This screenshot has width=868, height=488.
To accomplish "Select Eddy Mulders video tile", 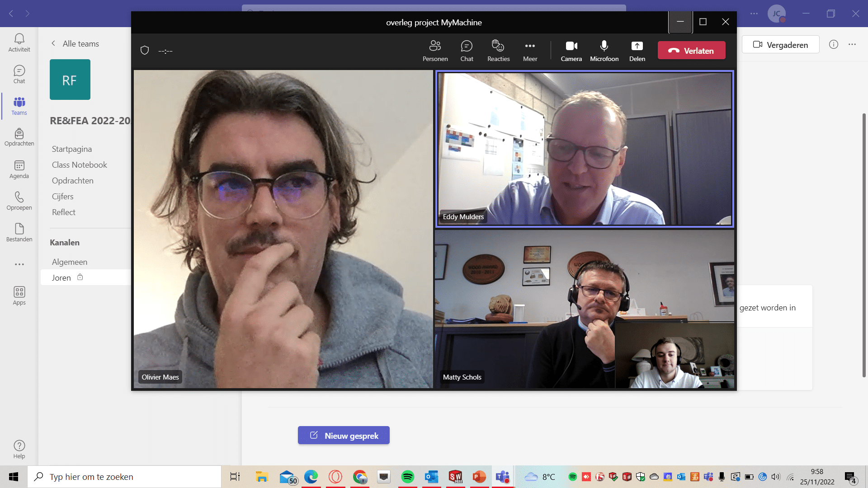I will pos(585,149).
